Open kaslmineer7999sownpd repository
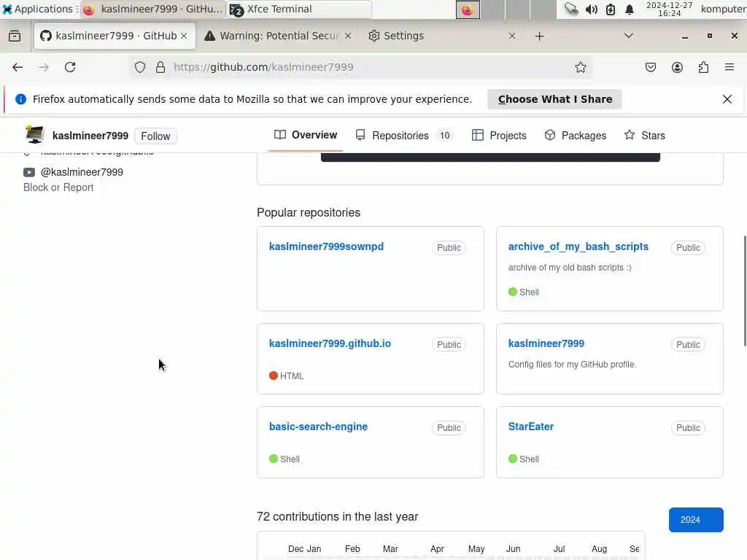Viewport: 747px width, 560px height. [x=326, y=246]
